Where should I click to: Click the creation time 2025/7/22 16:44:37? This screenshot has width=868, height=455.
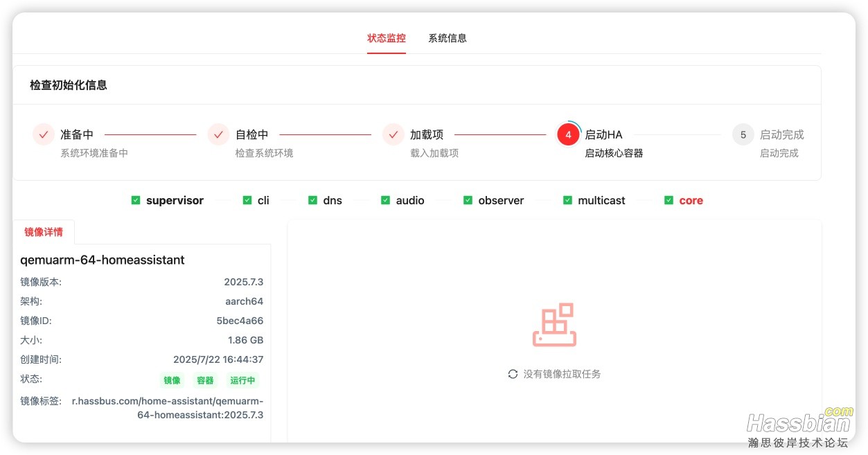(218, 359)
